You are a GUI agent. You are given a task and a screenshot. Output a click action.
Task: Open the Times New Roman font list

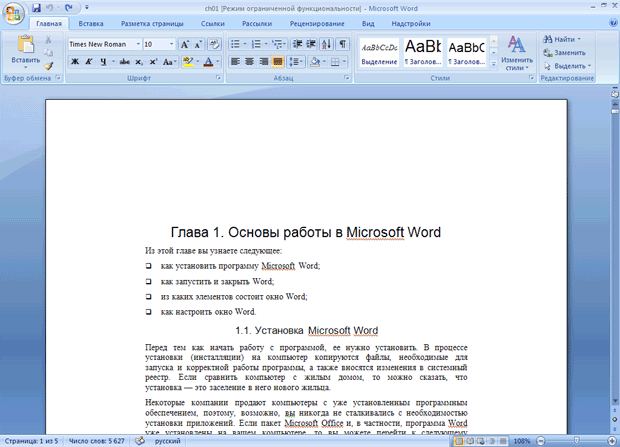pyautogui.click(x=138, y=44)
